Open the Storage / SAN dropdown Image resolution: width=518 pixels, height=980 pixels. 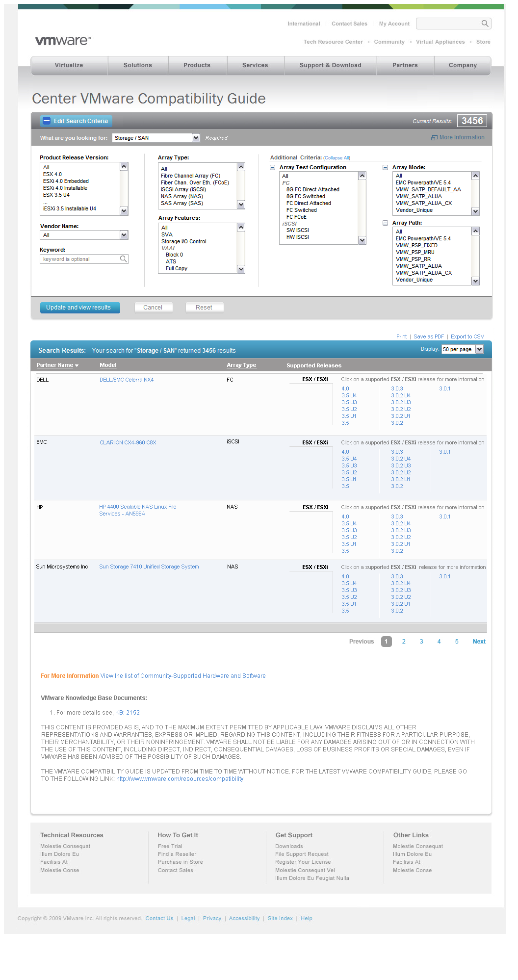click(x=196, y=138)
